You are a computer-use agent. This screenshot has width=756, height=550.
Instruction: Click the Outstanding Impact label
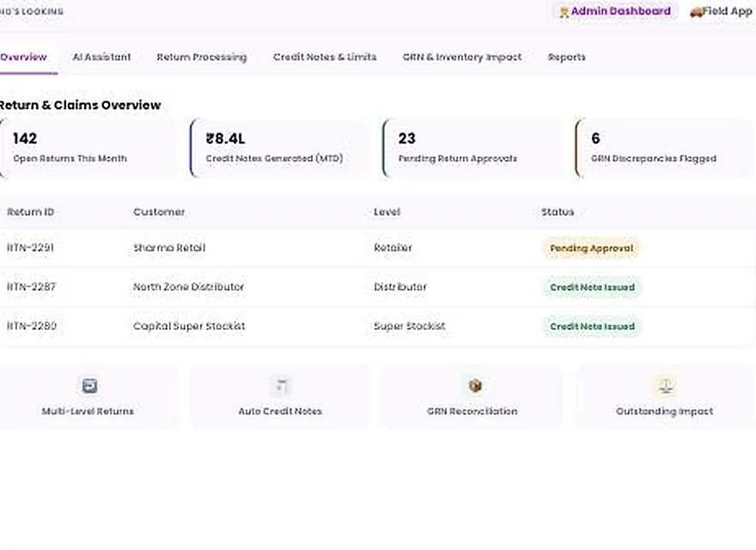(664, 411)
